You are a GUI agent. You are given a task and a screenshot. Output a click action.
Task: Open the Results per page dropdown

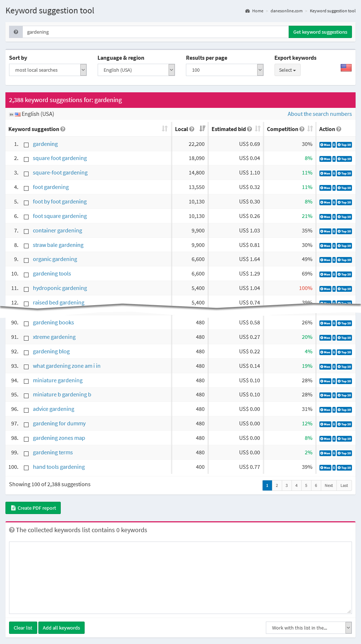(225, 70)
